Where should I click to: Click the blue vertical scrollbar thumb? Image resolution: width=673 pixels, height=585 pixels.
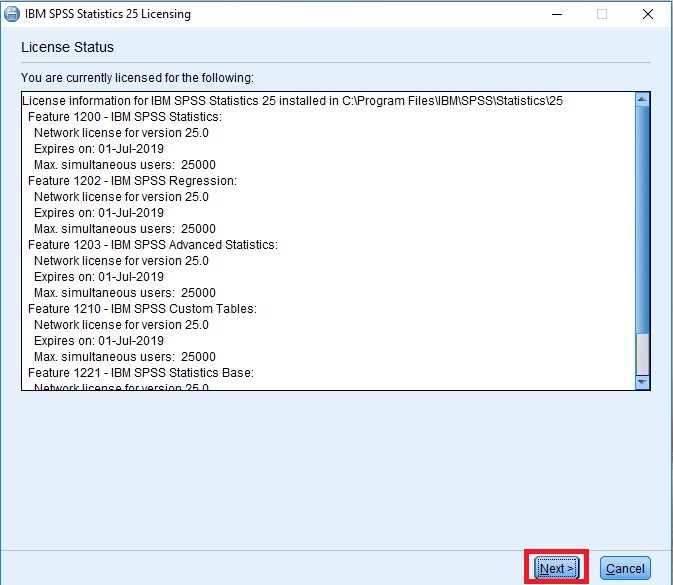pyautogui.click(x=643, y=220)
